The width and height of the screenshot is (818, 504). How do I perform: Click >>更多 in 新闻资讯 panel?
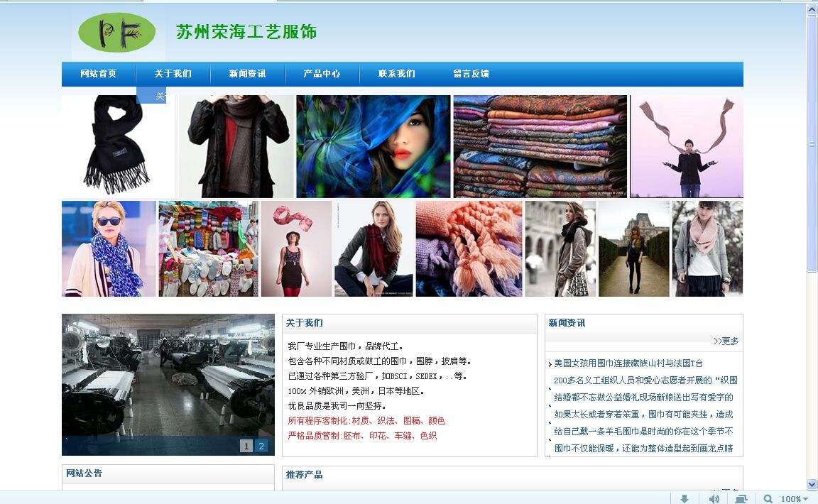tap(726, 341)
